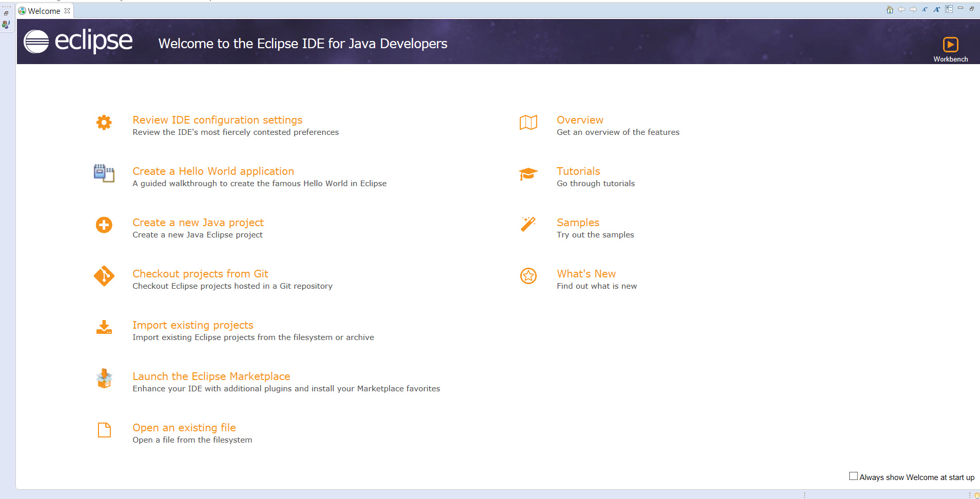The width and height of the screenshot is (980, 499).
Task: Click the plus icon for new Java project
Action: (104, 225)
